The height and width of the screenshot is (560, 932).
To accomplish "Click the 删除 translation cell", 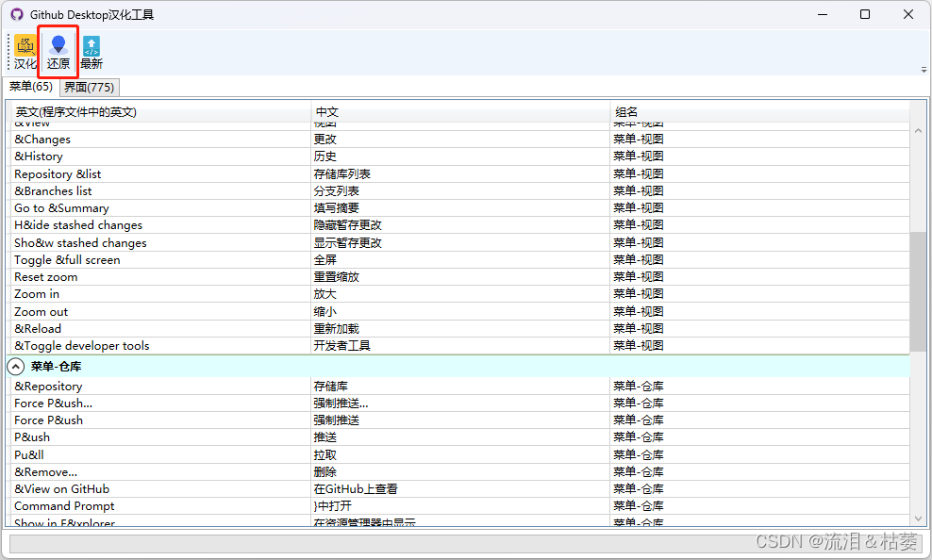I will pos(460,472).
